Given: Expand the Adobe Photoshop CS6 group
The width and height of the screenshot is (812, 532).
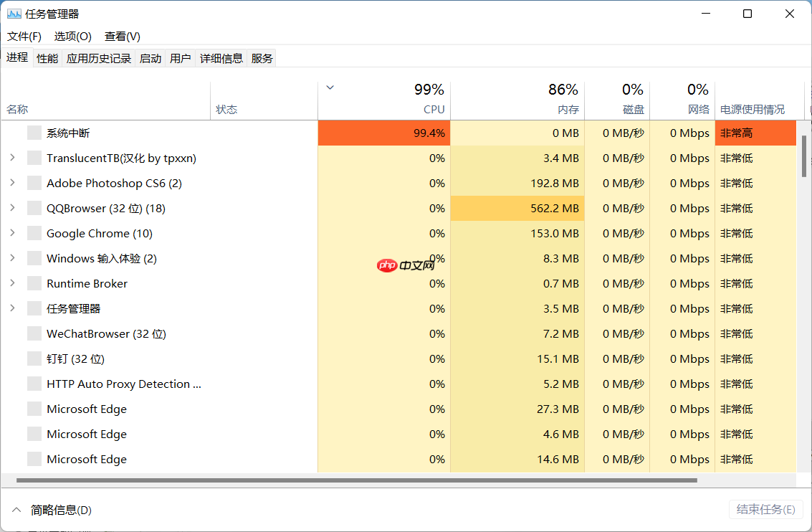Looking at the screenshot, I should (12, 182).
